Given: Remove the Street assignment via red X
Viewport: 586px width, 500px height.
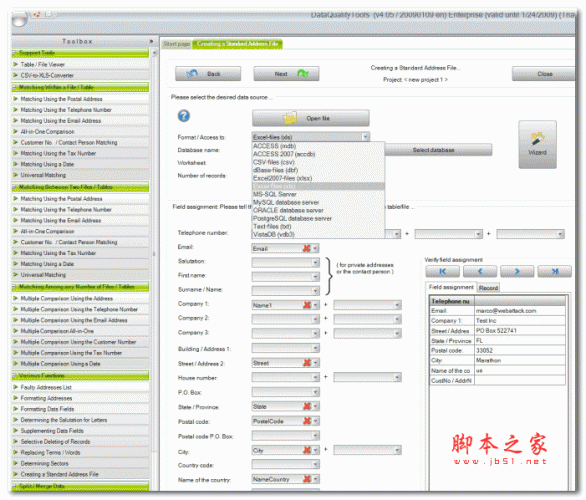Looking at the screenshot, I should tap(307, 362).
